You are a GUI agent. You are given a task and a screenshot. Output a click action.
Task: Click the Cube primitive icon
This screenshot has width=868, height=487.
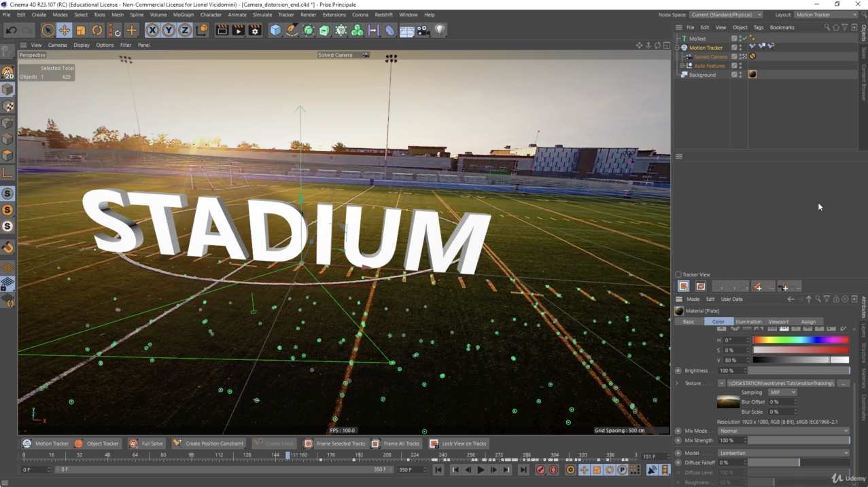click(x=275, y=30)
